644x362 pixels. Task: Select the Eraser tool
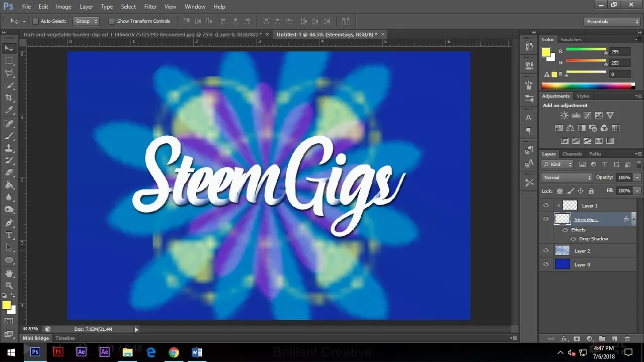point(9,173)
